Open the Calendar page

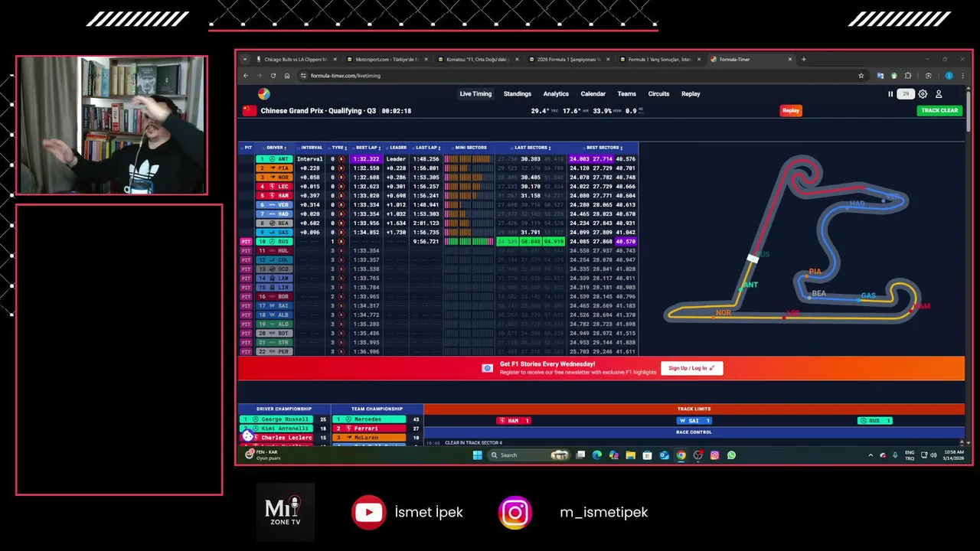point(593,94)
